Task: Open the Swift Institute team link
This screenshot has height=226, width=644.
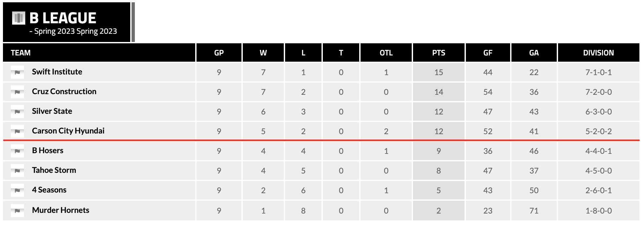Action: click(x=57, y=72)
